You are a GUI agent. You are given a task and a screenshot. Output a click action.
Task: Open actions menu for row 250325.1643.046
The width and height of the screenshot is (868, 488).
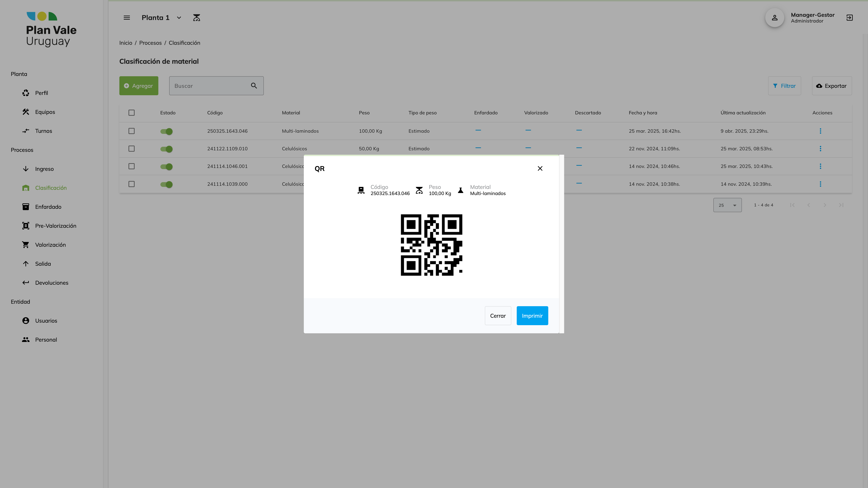coord(821,131)
